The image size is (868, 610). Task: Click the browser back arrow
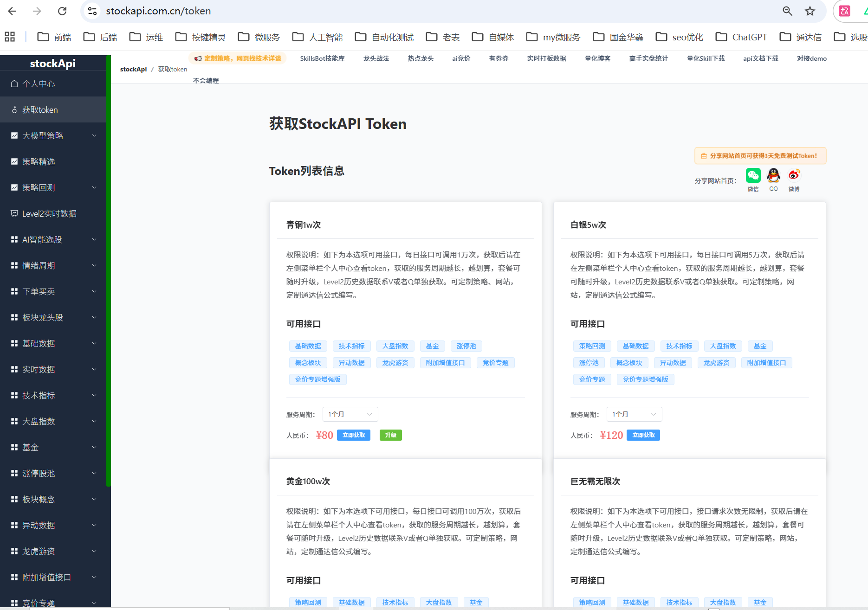click(13, 11)
